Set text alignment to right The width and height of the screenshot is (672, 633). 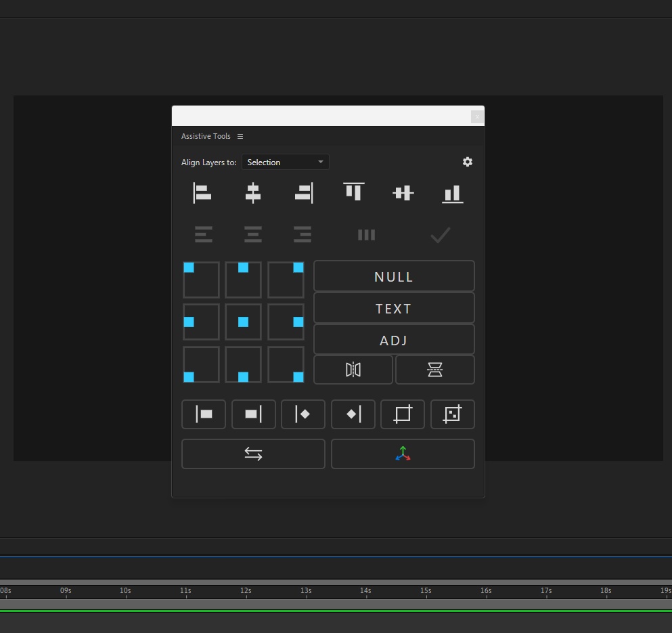(303, 235)
